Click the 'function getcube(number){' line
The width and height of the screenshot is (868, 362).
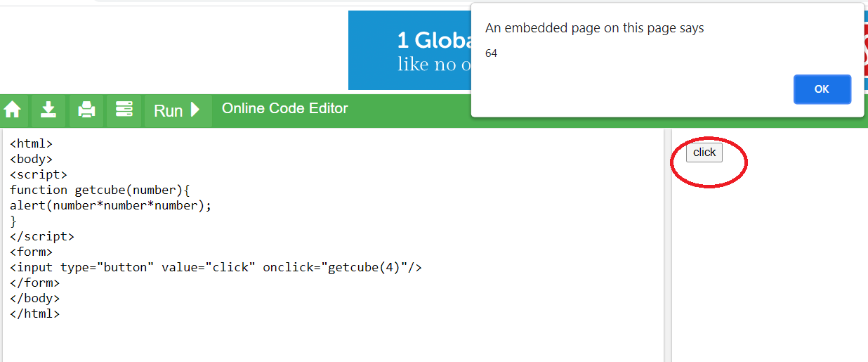(100, 190)
